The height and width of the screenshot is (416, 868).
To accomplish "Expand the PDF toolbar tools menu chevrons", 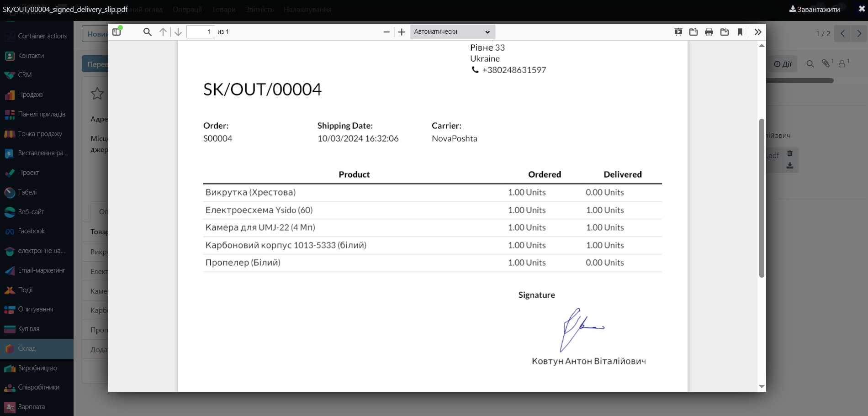I will pyautogui.click(x=758, y=32).
